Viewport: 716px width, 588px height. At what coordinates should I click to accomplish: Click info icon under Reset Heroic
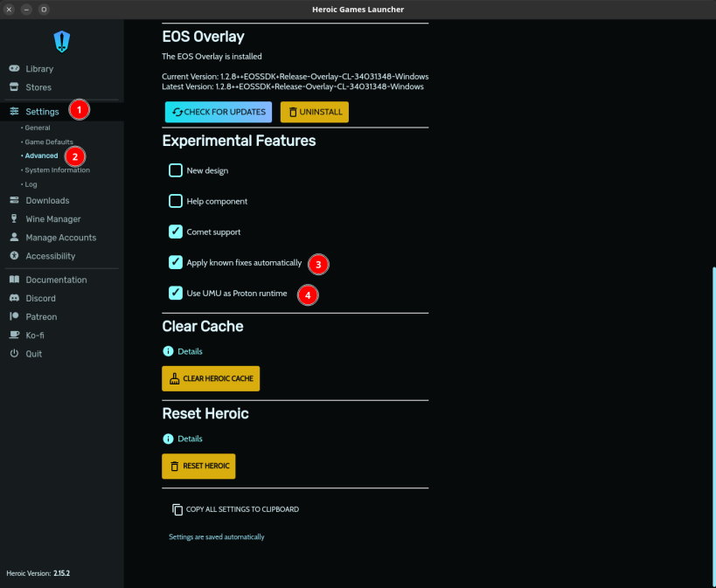pyautogui.click(x=168, y=439)
